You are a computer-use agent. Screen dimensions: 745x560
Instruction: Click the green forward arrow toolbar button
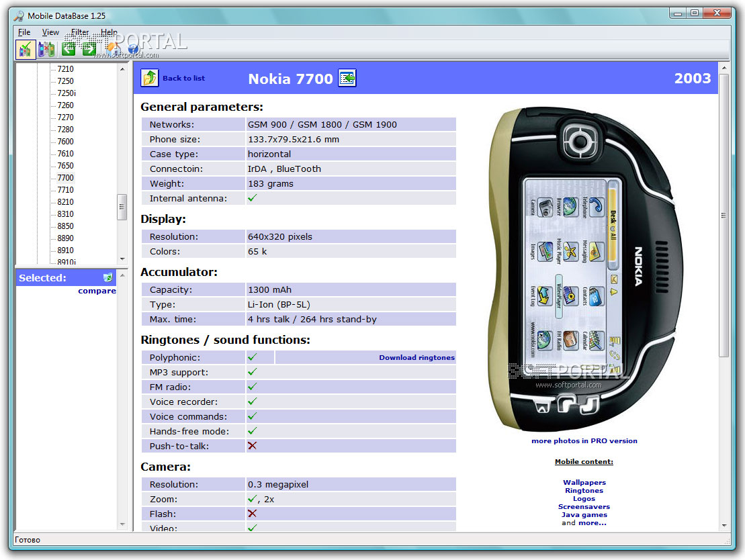point(89,48)
